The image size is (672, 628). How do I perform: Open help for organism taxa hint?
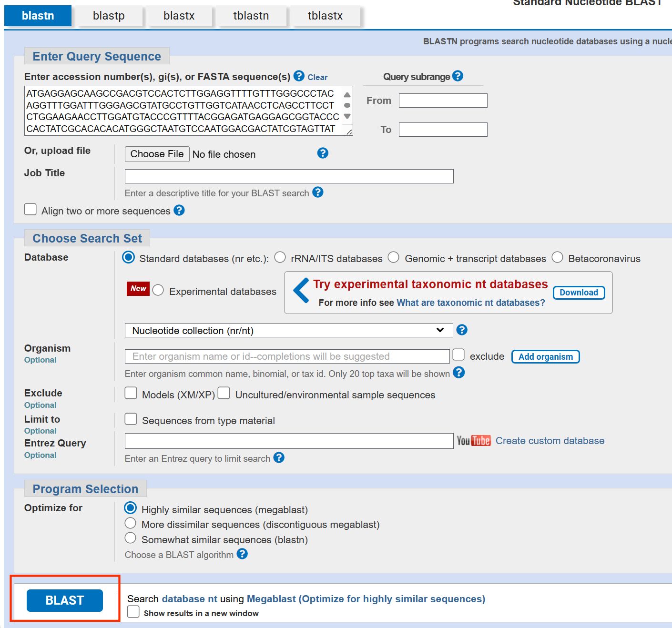(x=459, y=373)
